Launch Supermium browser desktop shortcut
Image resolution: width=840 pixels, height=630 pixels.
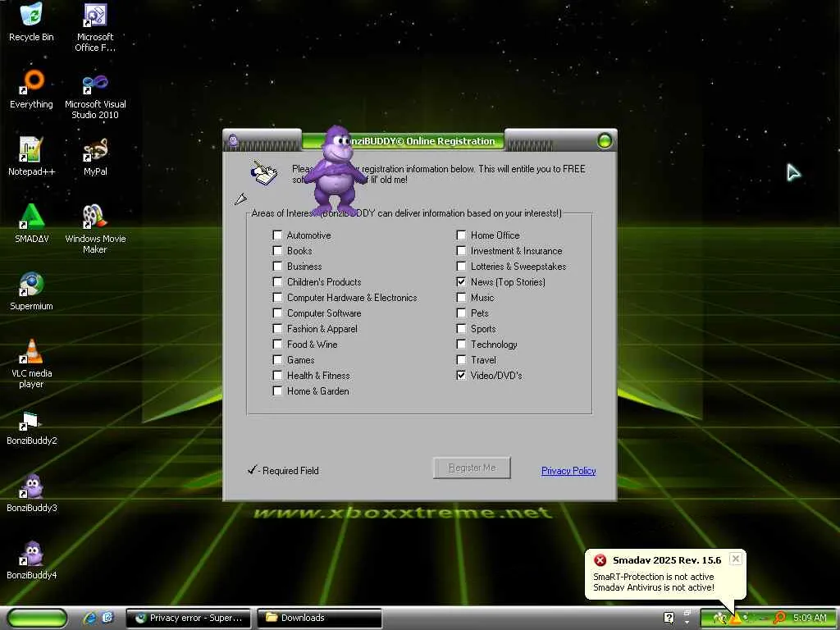[31, 291]
